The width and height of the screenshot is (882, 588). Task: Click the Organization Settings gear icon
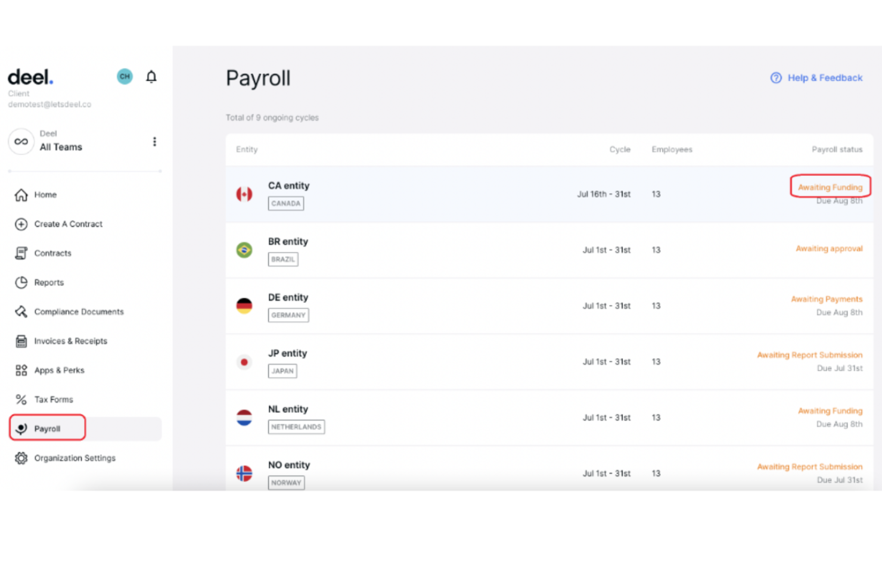(x=21, y=458)
